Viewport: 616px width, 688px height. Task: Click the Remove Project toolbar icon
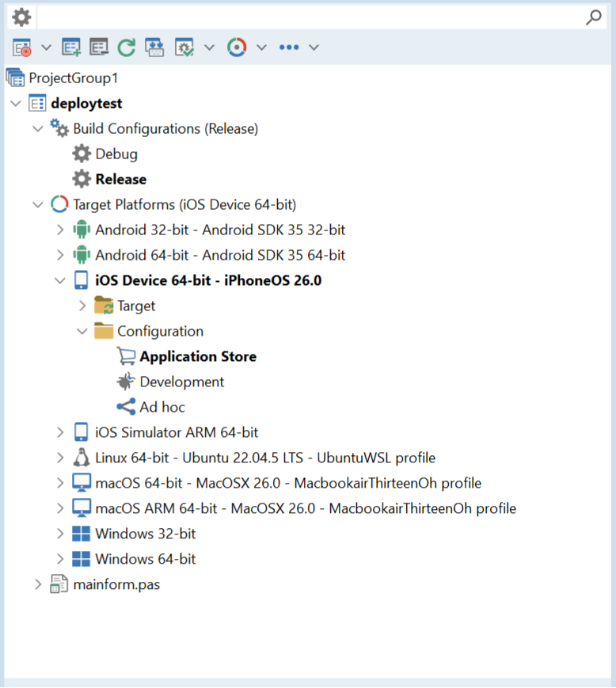[99, 48]
